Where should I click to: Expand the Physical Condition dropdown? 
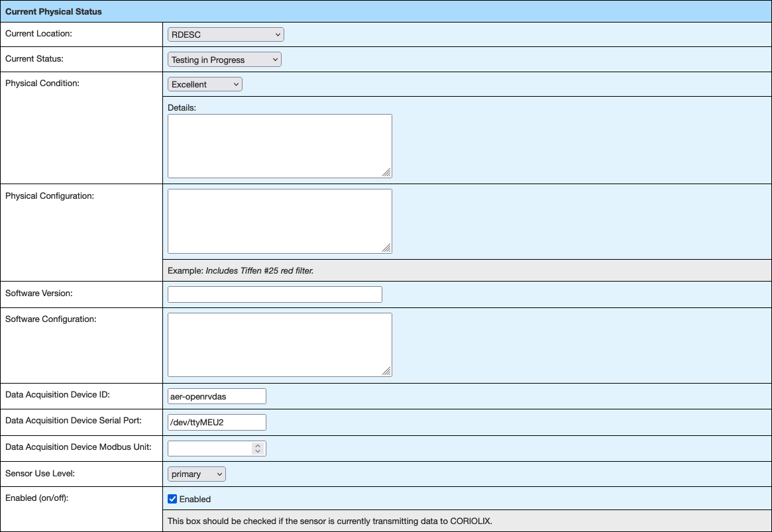205,84
